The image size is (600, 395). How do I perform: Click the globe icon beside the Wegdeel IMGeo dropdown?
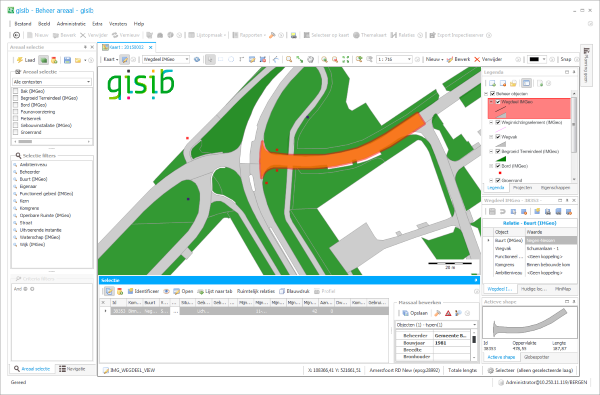pyautogui.click(x=197, y=59)
